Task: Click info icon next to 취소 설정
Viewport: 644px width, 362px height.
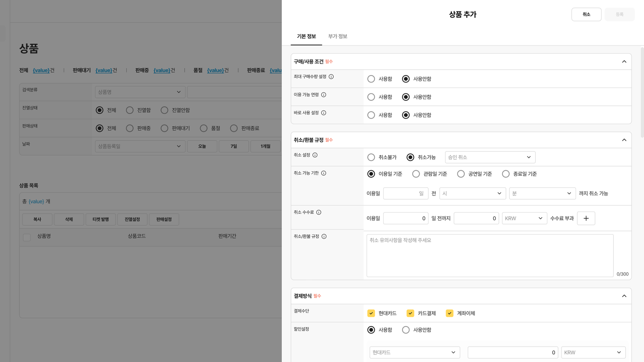Action: 315,155
